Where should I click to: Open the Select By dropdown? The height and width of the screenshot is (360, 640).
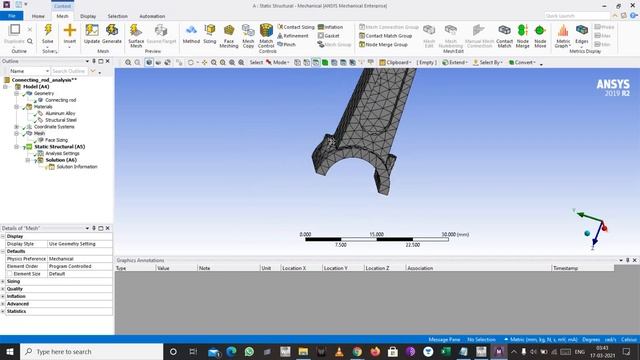point(487,62)
